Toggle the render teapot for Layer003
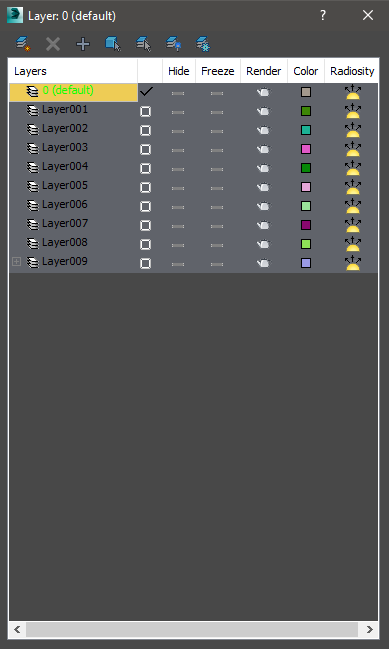Viewport: 389px width, 649px height. 263,149
